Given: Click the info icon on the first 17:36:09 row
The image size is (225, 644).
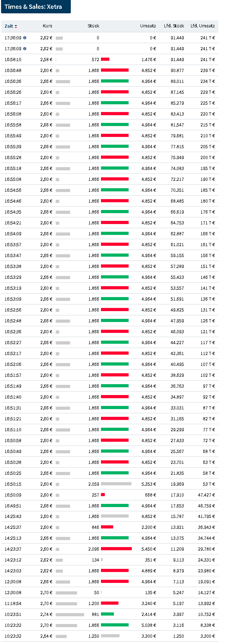Looking at the screenshot, I should [x=24, y=38].
